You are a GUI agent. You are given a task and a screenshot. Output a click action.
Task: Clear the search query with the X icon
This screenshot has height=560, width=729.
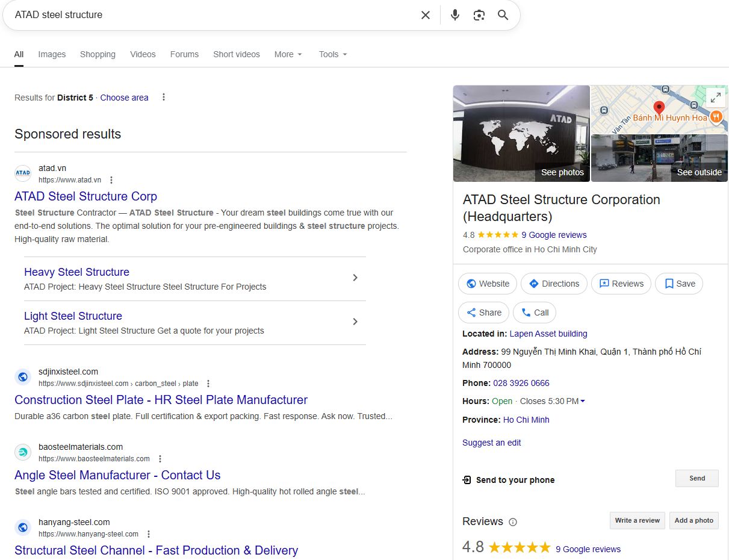click(426, 15)
